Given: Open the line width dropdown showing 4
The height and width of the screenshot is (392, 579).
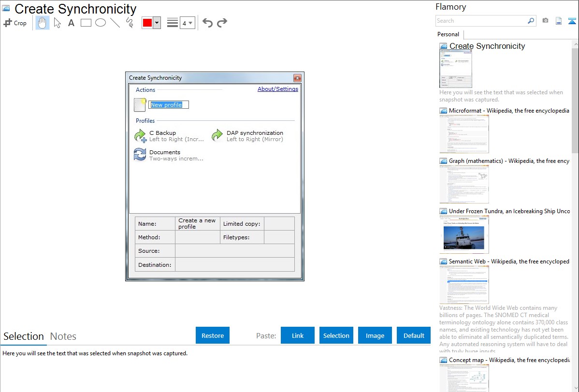Looking at the screenshot, I should pyautogui.click(x=187, y=23).
